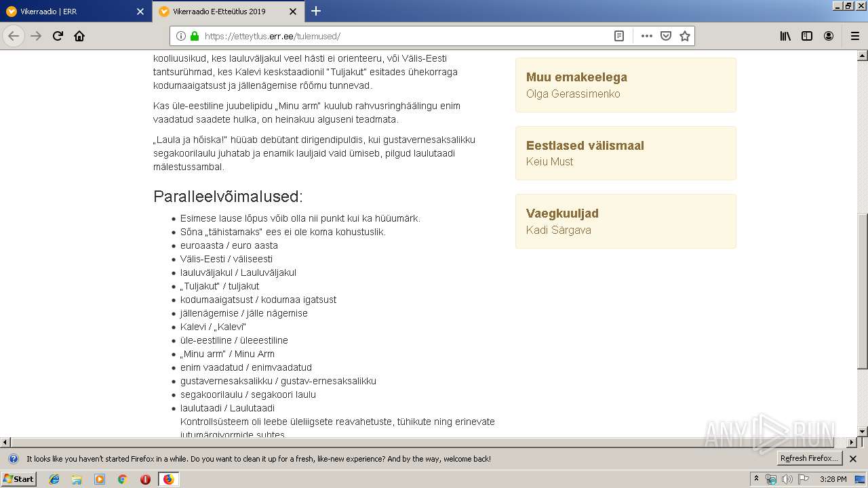Screen dimensions: 868x488
Task: Open Firefox account menu
Action: point(829,36)
